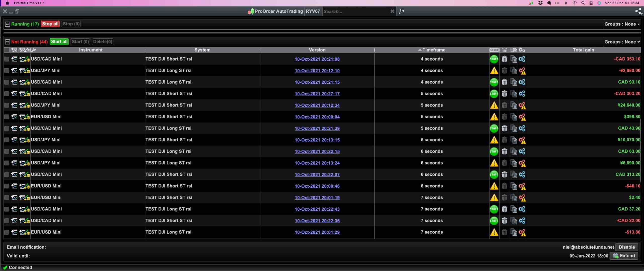Click the Stop all button
This screenshot has width=644, height=271.
50,24
